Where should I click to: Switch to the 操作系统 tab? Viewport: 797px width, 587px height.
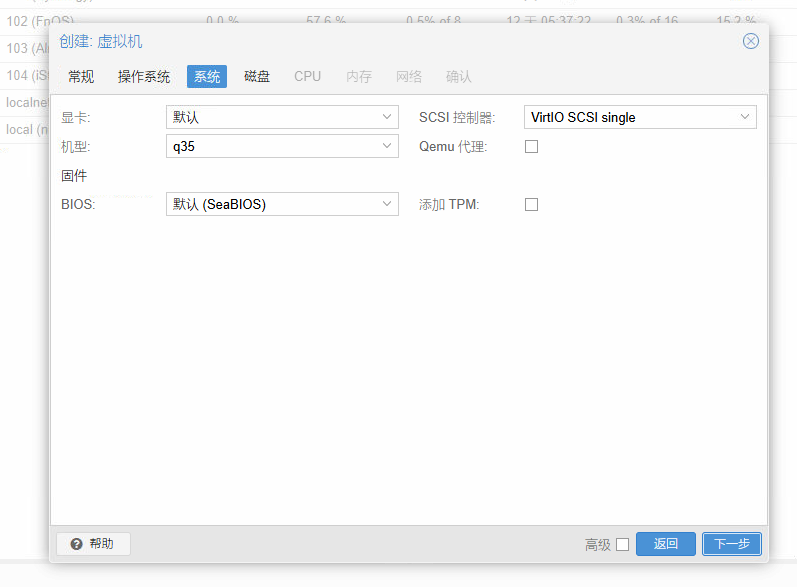(144, 76)
